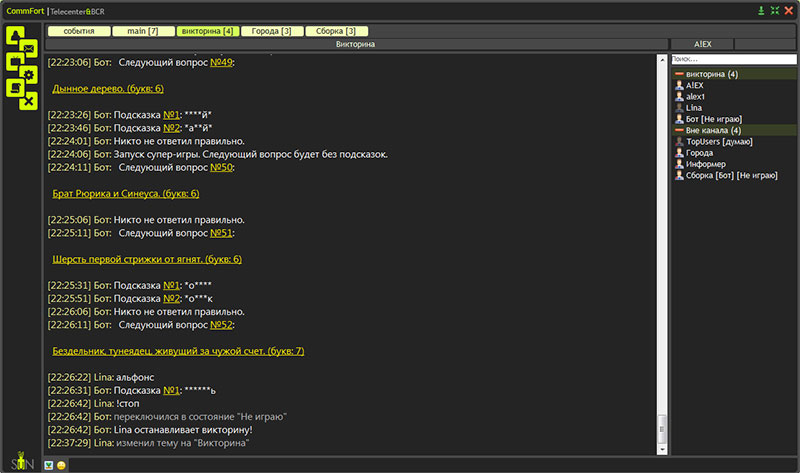Click question link №52

[221, 325]
